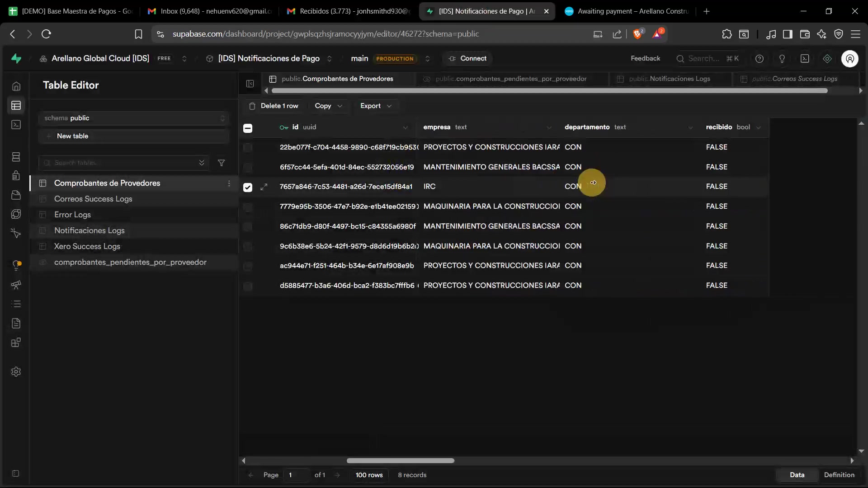The width and height of the screenshot is (868, 488).
Task: Click the Table Editor sidebar icon
Action: 16,105
